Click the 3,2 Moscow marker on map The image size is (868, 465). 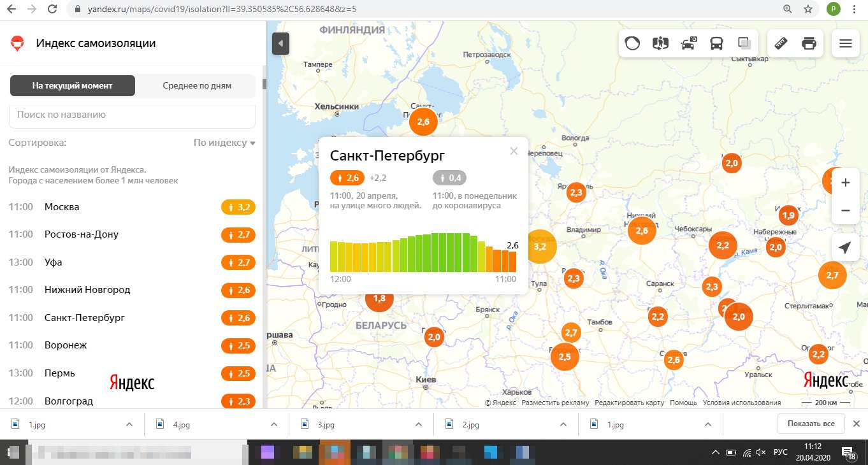click(x=539, y=247)
